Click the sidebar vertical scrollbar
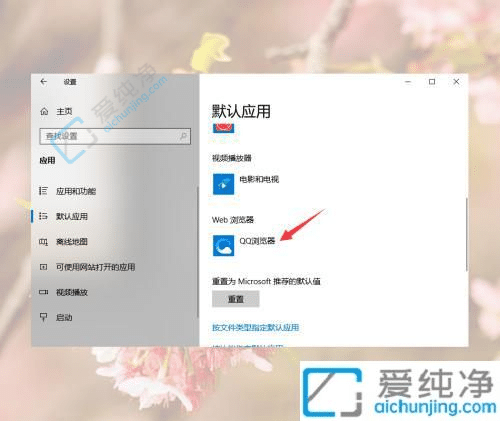Screen dimensions: 500x421 tap(198, 252)
